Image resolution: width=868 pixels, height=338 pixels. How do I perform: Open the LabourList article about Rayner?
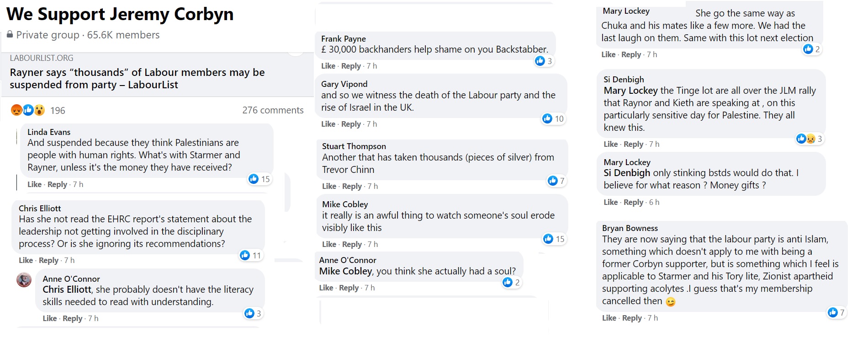[x=137, y=78]
